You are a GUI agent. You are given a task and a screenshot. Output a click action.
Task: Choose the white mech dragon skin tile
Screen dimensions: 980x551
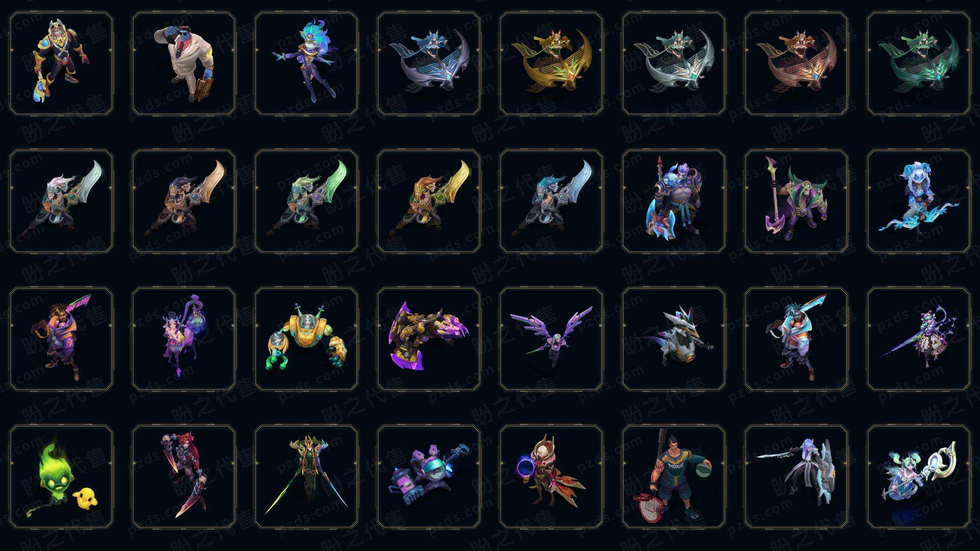pyautogui.click(x=674, y=339)
